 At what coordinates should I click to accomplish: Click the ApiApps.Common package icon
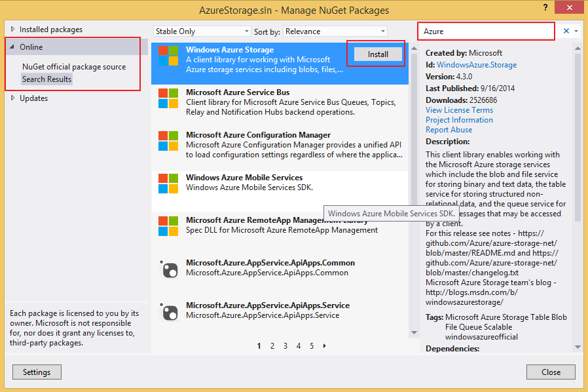tap(169, 269)
